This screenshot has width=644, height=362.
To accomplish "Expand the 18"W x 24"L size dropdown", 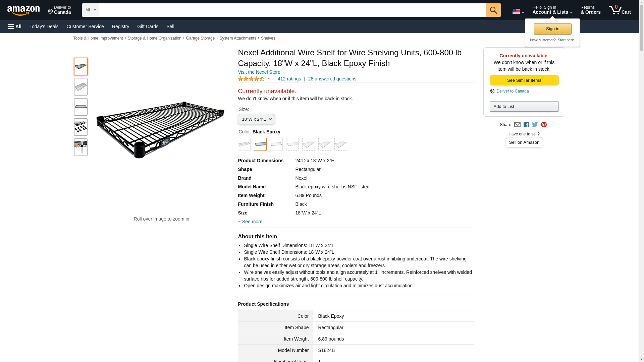I will coord(256,119).
